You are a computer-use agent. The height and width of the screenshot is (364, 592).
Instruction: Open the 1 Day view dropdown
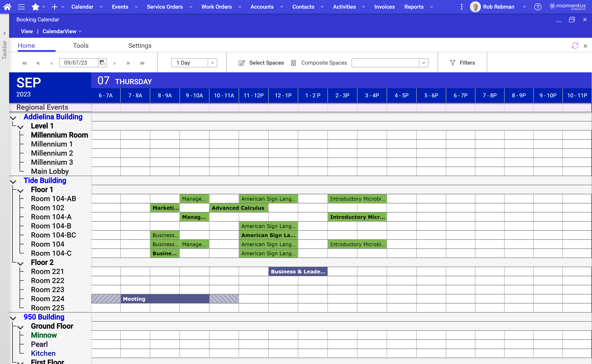click(x=212, y=63)
